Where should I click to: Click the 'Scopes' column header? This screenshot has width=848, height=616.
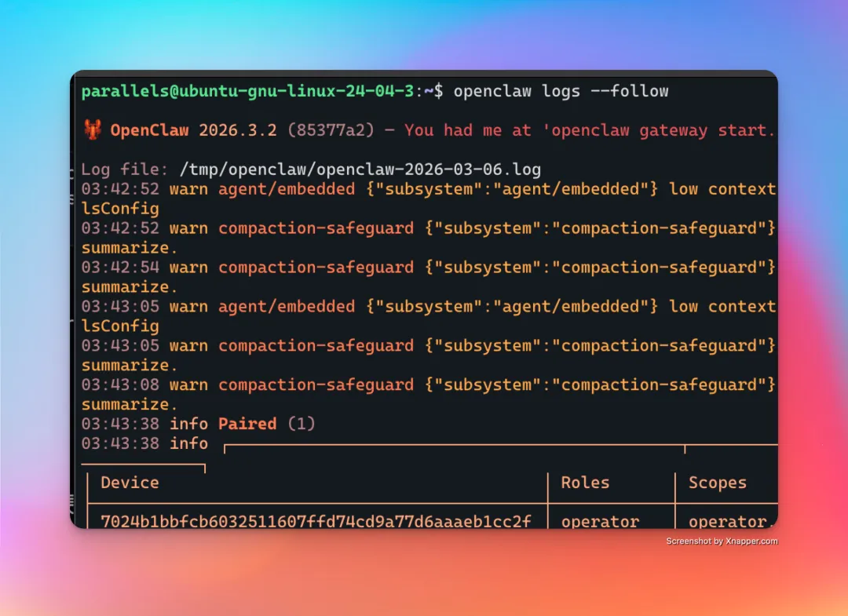[718, 483]
